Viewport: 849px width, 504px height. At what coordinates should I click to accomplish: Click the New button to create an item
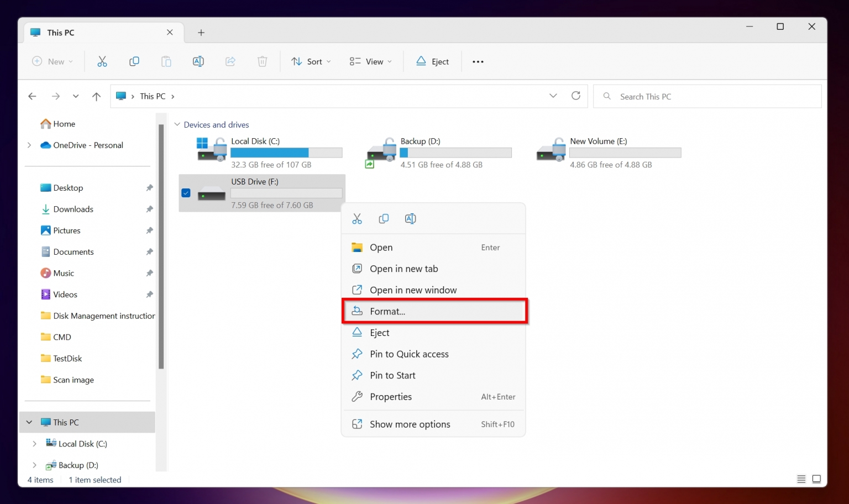53,61
